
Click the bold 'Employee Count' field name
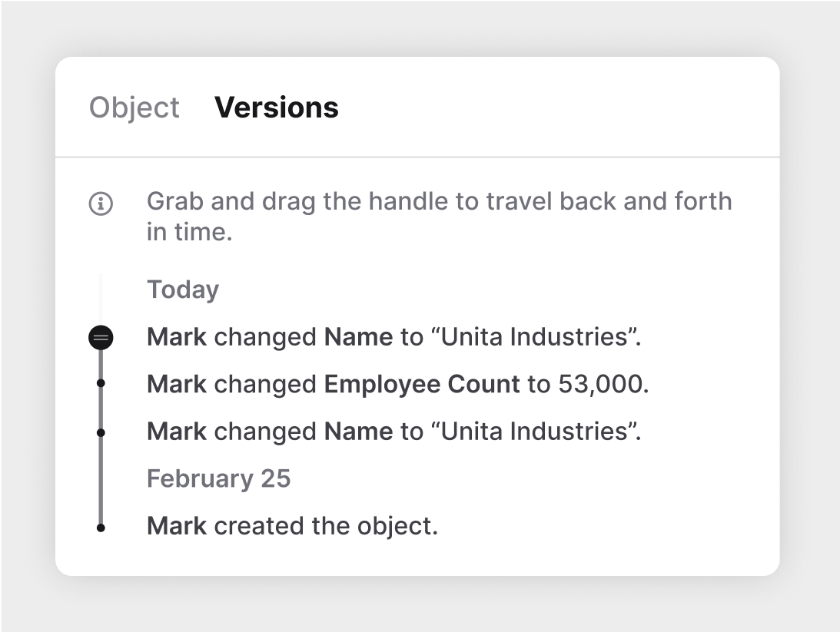(x=422, y=384)
